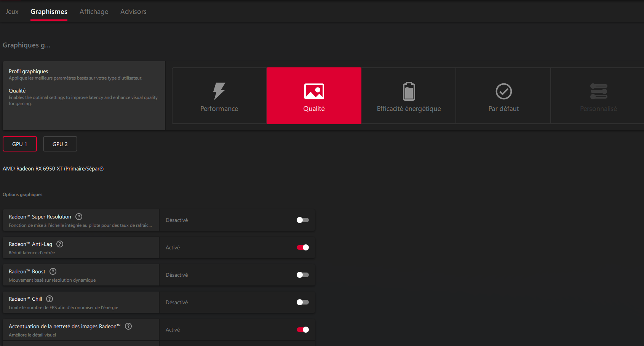Select the Performance lightning bolt profile
Screen dimensions: 644x346
click(x=219, y=96)
